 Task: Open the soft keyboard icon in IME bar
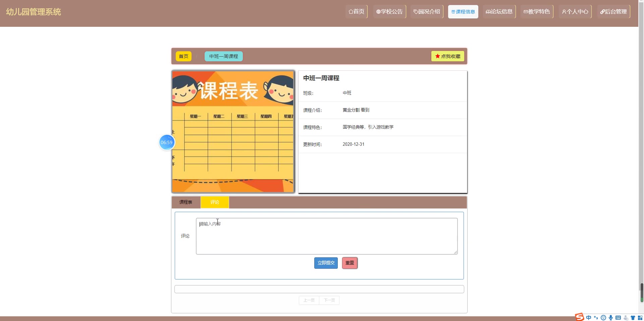[x=618, y=318]
